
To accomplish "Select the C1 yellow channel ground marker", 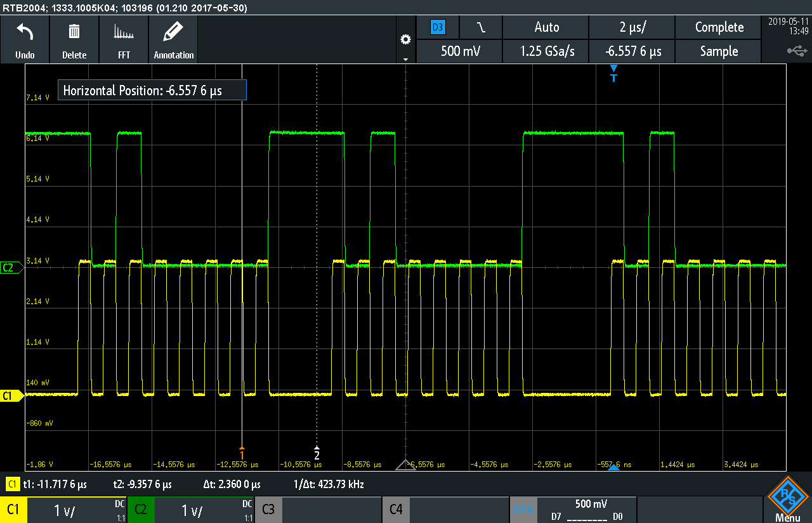I will tap(10, 396).
